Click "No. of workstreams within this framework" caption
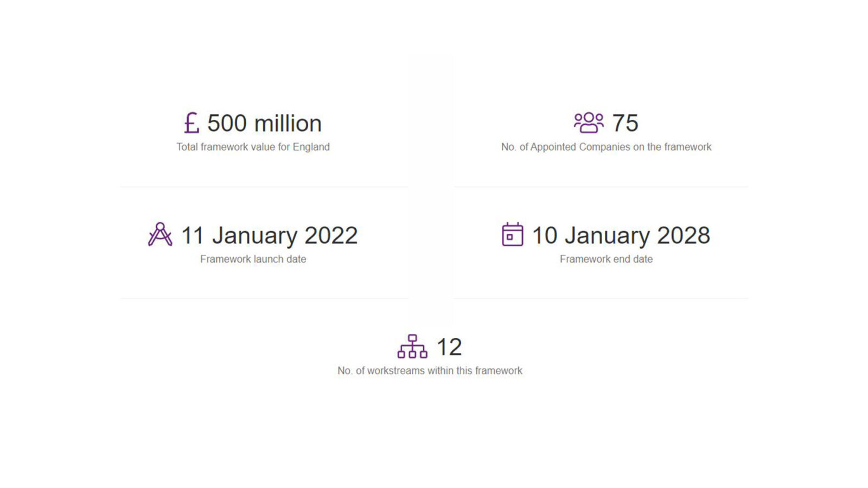Screen dimensions: 868x488 click(x=430, y=371)
